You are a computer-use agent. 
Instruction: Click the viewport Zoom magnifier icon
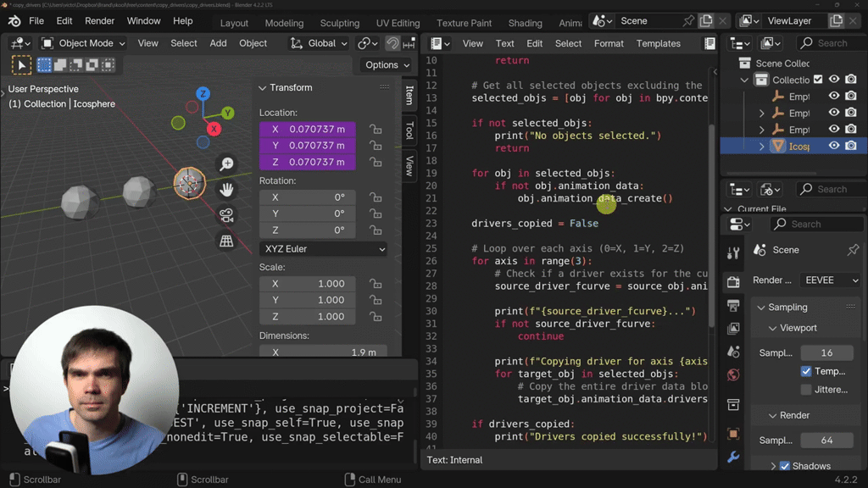pyautogui.click(x=227, y=164)
